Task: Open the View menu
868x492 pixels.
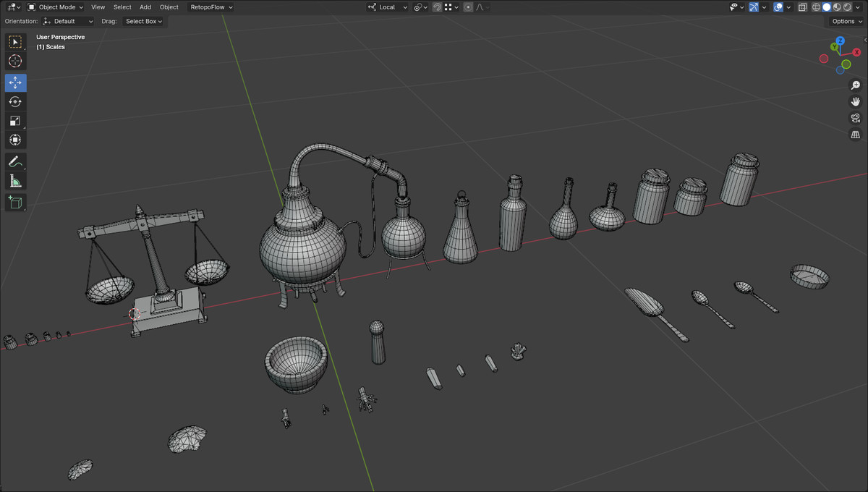Action: [98, 7]
